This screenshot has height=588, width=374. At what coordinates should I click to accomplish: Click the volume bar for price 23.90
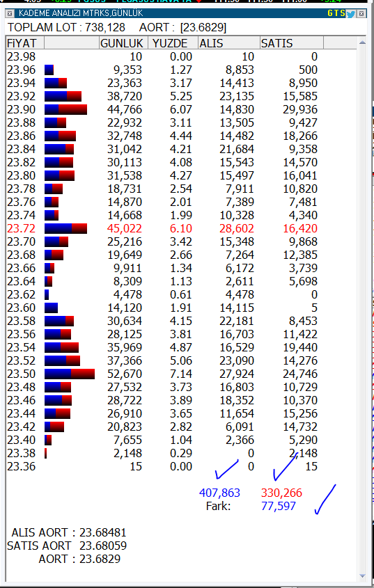coord(65,109)
